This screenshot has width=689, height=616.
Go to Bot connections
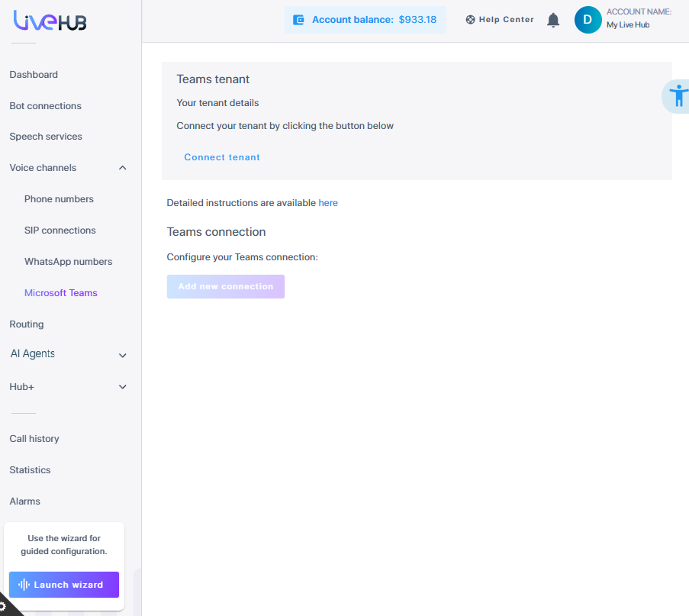click(45, 106)
